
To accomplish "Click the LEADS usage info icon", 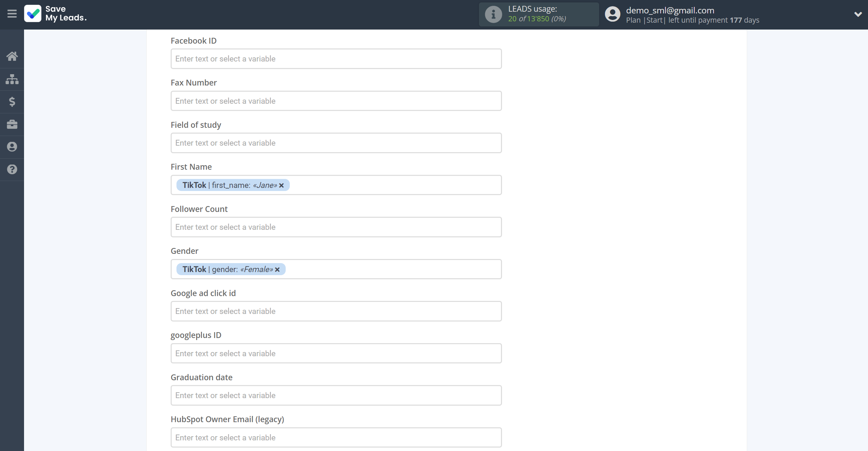I will click(493, 14).
